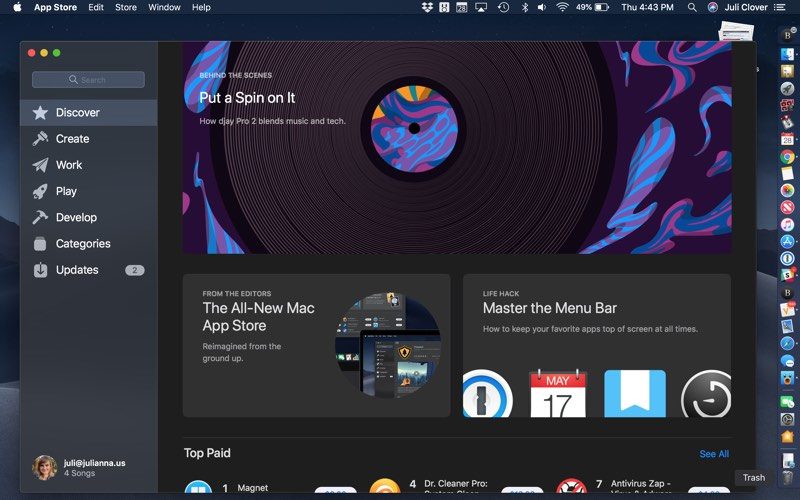Image resolution: width=800 pixels, height=500 pixels.
Task: Open Tweetbot bird icon in dock
Action: point(787,379)
